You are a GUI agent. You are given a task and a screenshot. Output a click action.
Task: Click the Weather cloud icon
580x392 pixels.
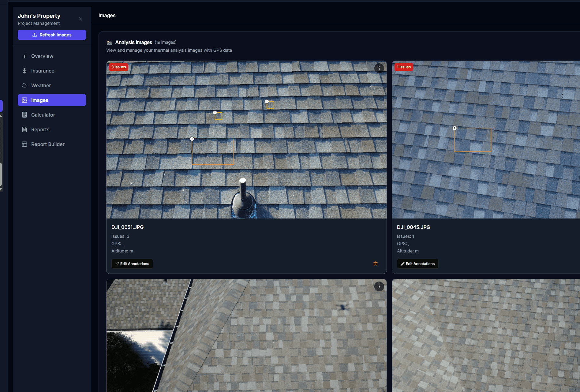[x=24, y=85]
